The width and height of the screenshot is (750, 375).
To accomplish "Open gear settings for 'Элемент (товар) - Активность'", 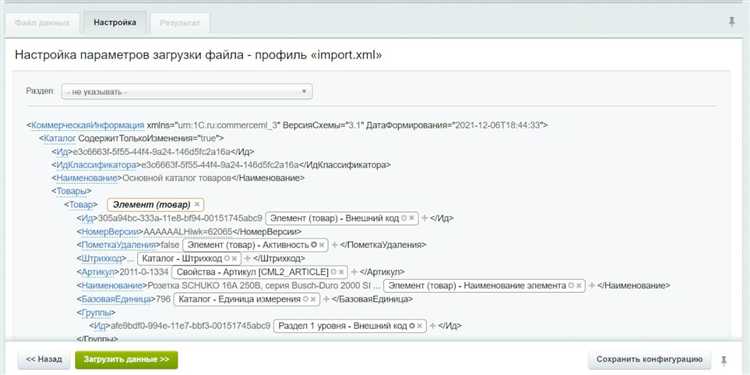I will point(314,244).
